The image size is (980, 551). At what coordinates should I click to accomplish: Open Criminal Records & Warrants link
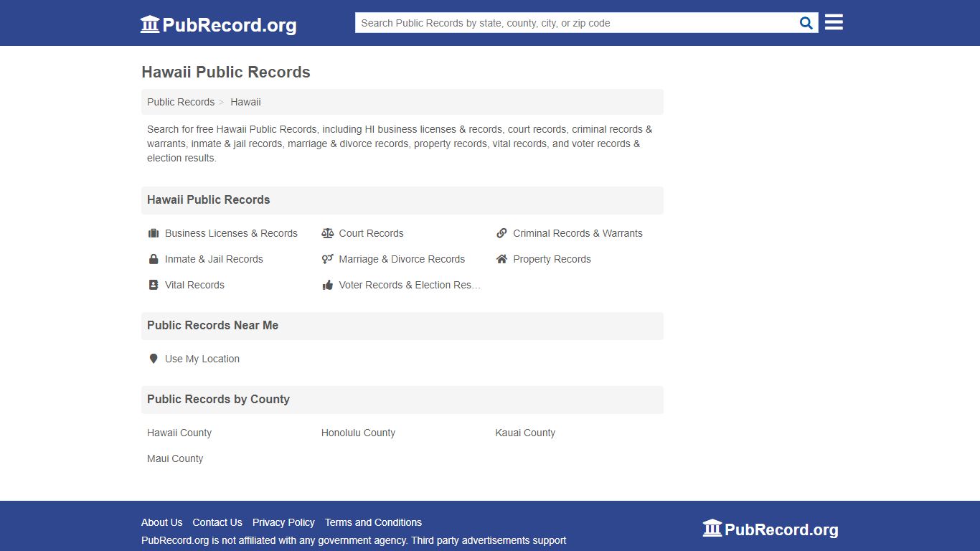(x=578, y=233)
